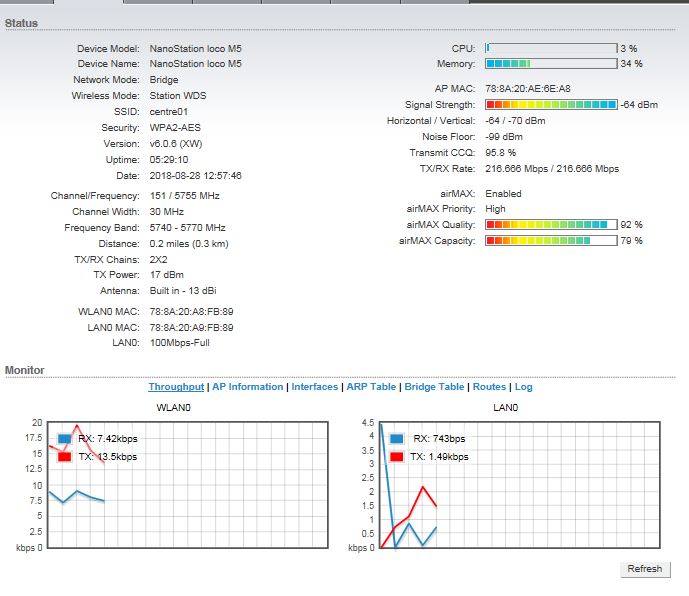Viewport: 689px width, 596px height.
Task: Click the red TX legend swatch in WLAN0 graph
Action: click(x=64, y=457)
